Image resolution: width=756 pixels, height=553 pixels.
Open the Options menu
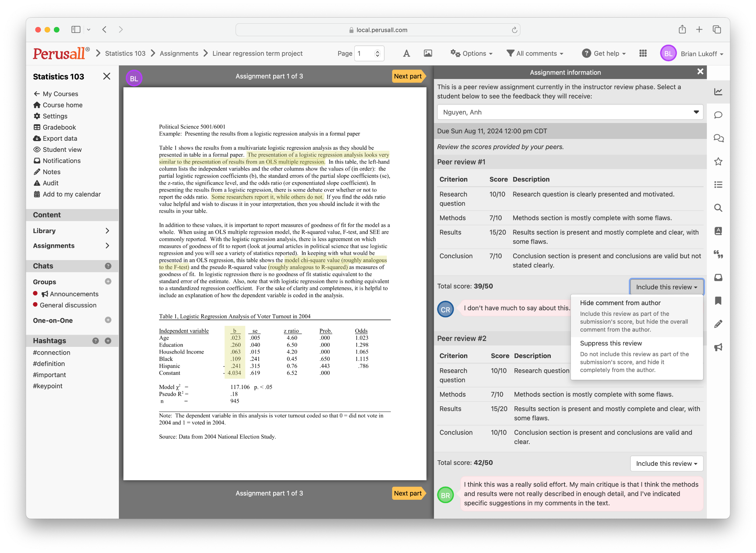[x=471, y=53]
